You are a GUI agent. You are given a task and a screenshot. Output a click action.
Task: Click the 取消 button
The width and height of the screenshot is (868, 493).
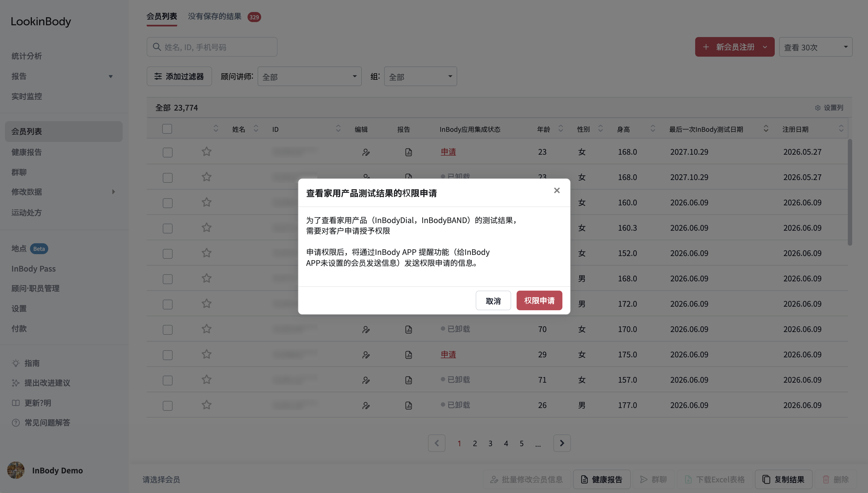pyautogui.click(x=493, y=300)
